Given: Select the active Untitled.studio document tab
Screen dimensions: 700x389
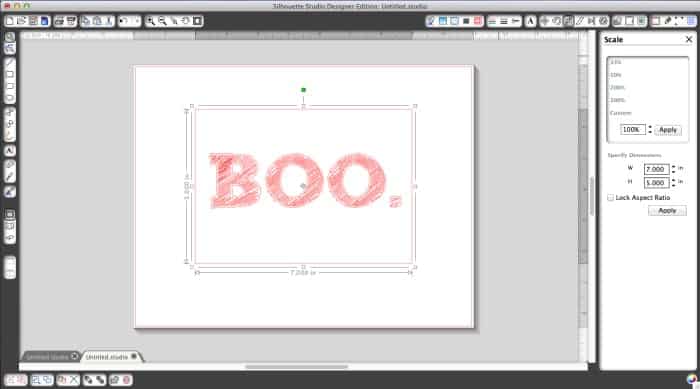Looking at the screenshot, I should (111, 356).
